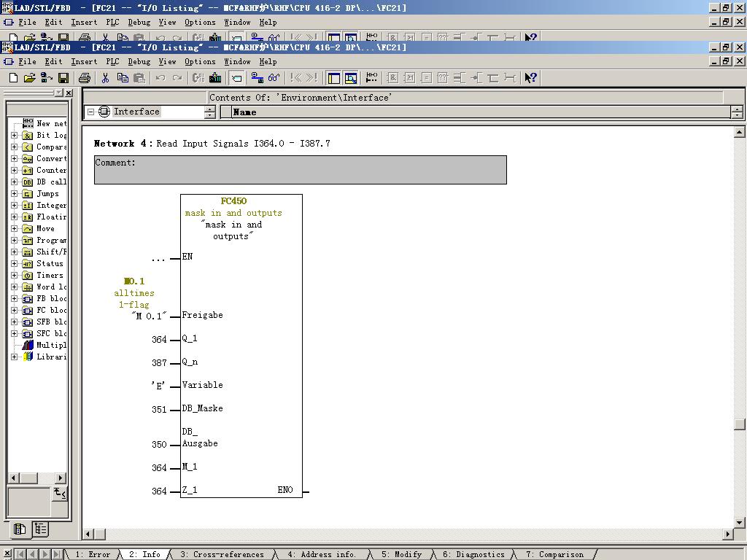Click the element tree horizontal scrollbar thumb
Screen dimensions: 747x560
click(x=28, y=478)
